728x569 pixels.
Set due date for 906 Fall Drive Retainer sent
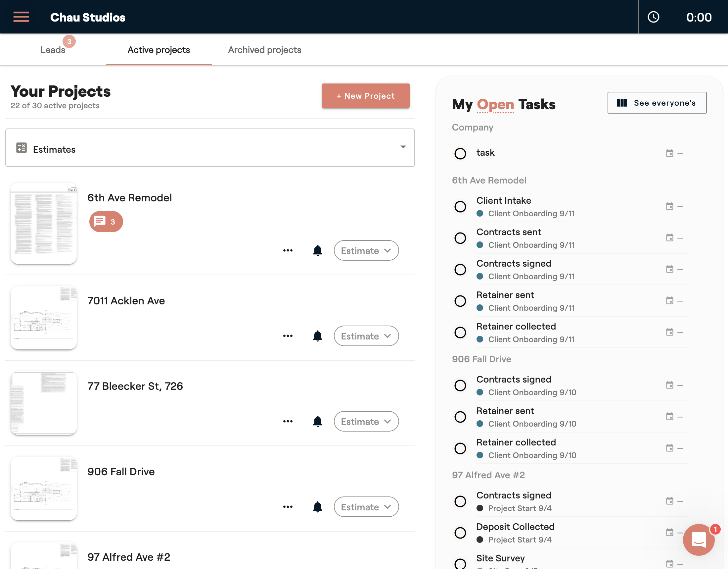click(x=674, y=417)
